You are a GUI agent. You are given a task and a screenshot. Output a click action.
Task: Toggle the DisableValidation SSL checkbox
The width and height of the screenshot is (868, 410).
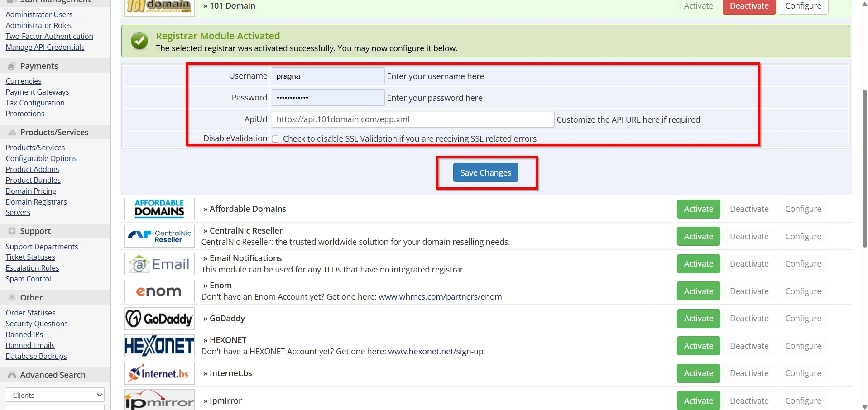(275, 139)
